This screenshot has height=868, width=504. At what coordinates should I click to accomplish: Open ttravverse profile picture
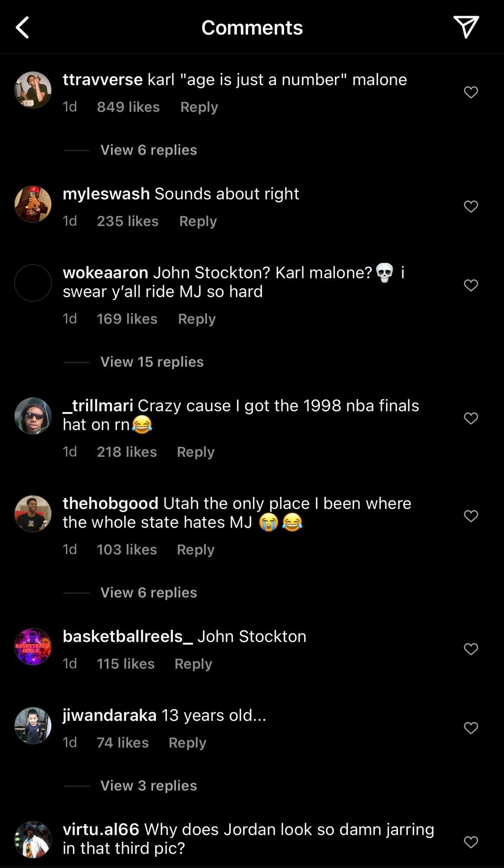click(x=33, y=90)
